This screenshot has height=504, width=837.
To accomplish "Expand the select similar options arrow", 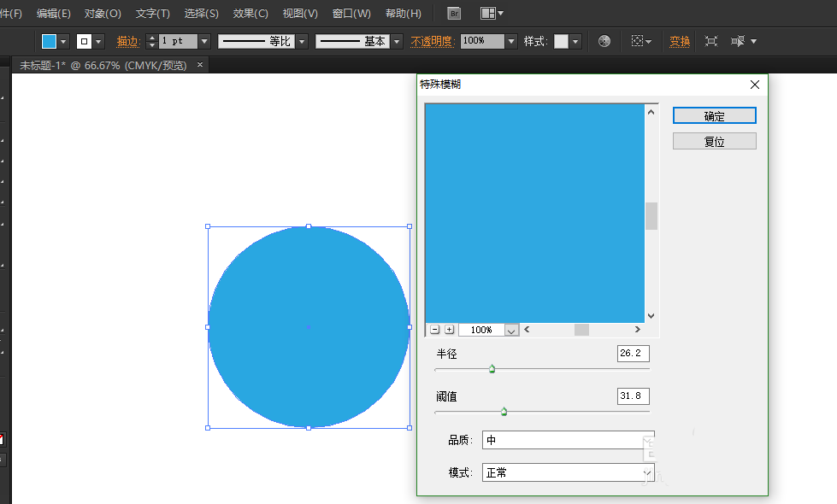I will tap(754, 41).
